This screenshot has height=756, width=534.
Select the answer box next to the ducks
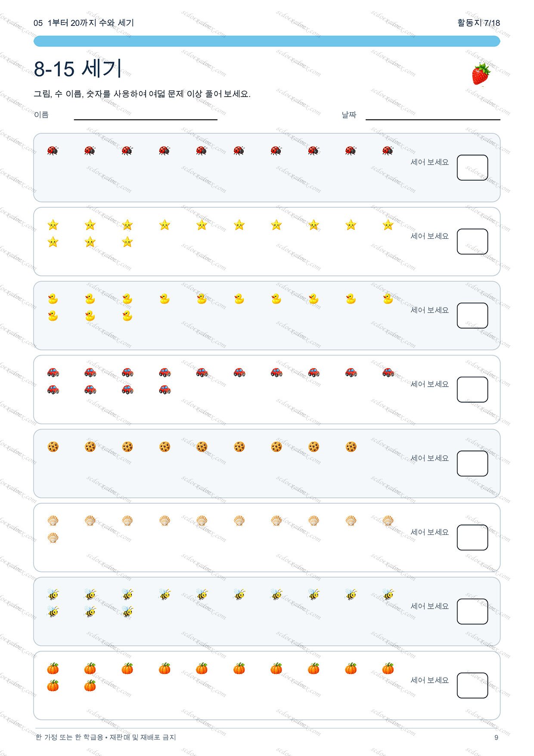point(472,316)
